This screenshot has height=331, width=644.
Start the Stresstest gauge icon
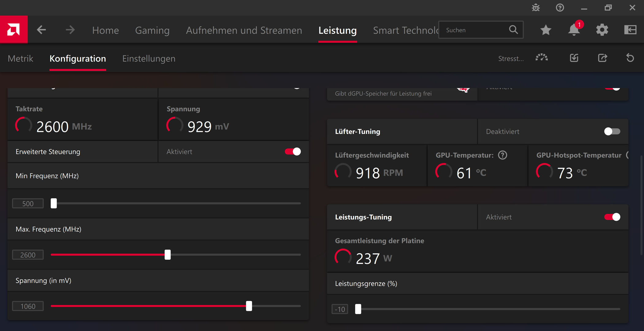click(x=541, y=58)
